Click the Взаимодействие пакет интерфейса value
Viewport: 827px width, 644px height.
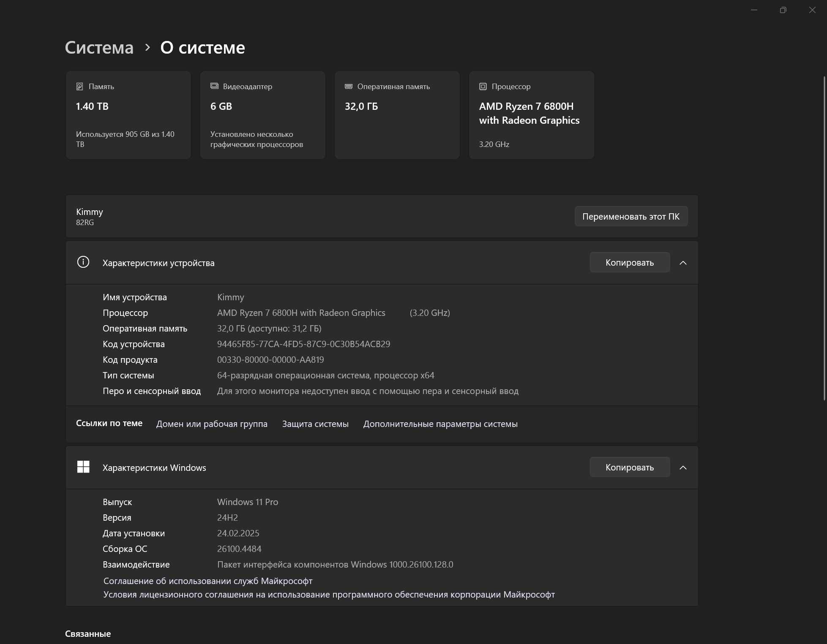(x=335, y=565)
